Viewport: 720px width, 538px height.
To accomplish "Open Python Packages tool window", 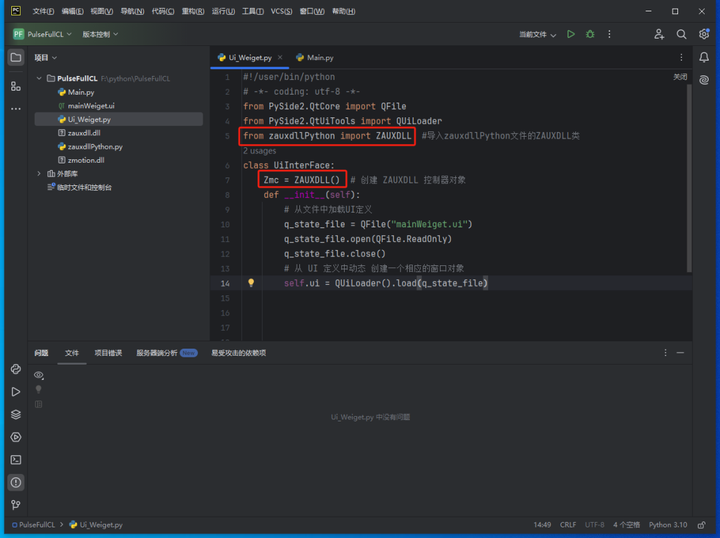I will tap(16, 369).
